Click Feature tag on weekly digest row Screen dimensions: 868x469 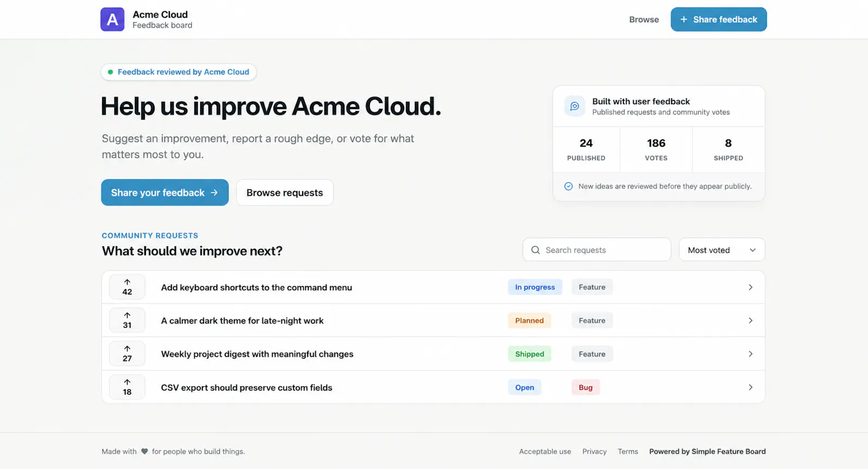[592, 354]
